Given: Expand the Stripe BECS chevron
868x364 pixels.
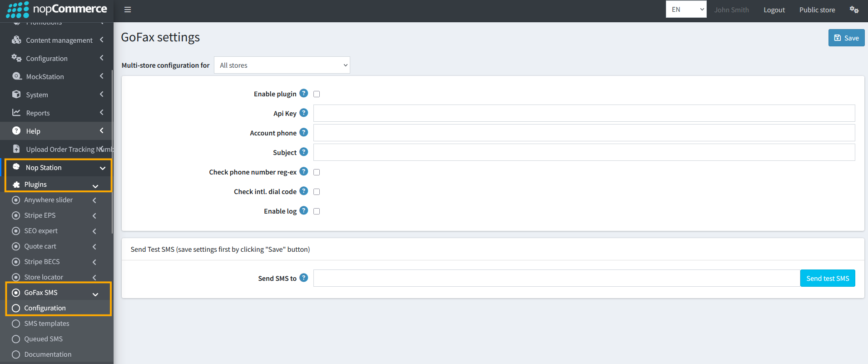Looking at the screenshot, I should 94,262.
